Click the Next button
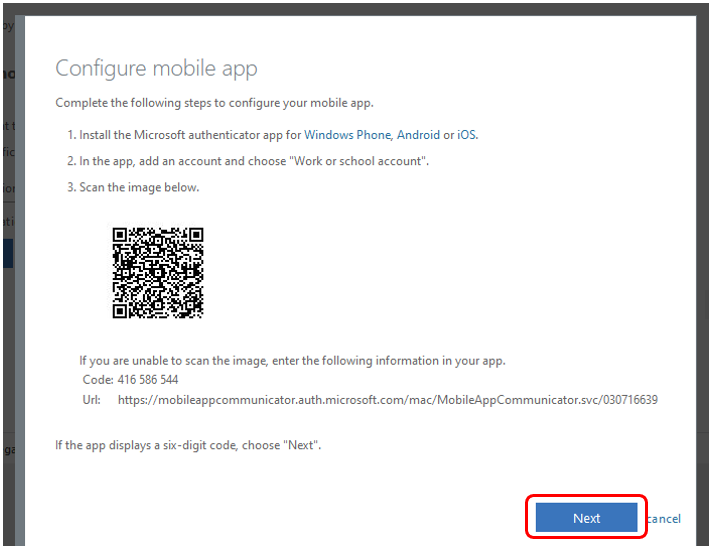The height and width of the screenshot is (550, 709). tap(586, 517)
